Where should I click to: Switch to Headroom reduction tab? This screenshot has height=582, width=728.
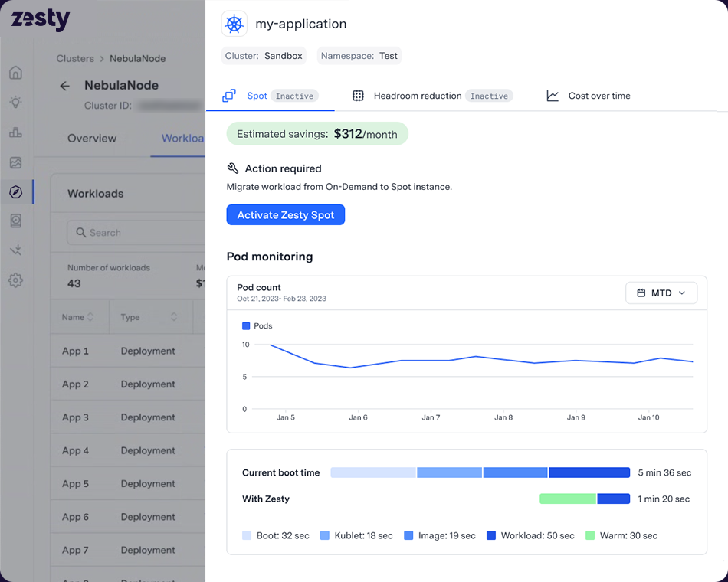(x=432, y=96)
